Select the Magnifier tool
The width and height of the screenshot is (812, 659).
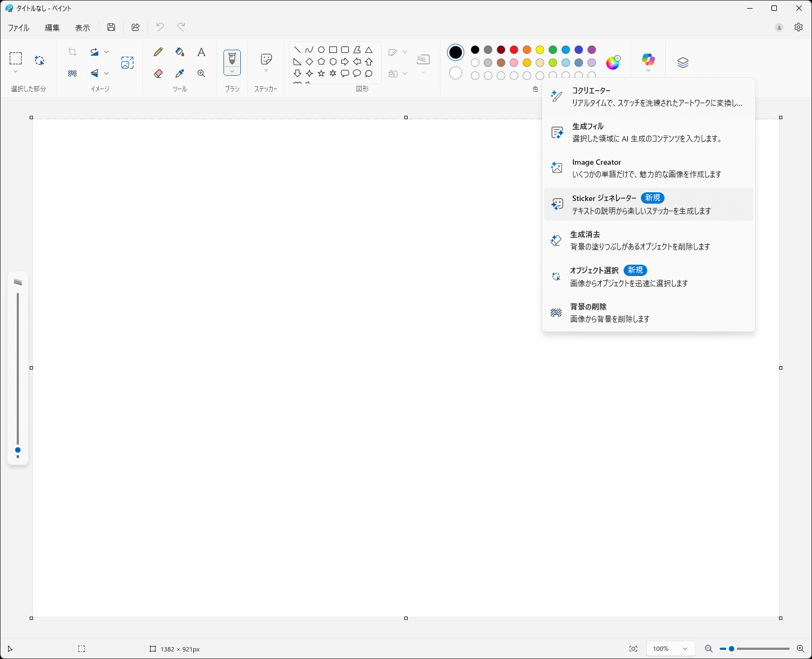(201, 73)
